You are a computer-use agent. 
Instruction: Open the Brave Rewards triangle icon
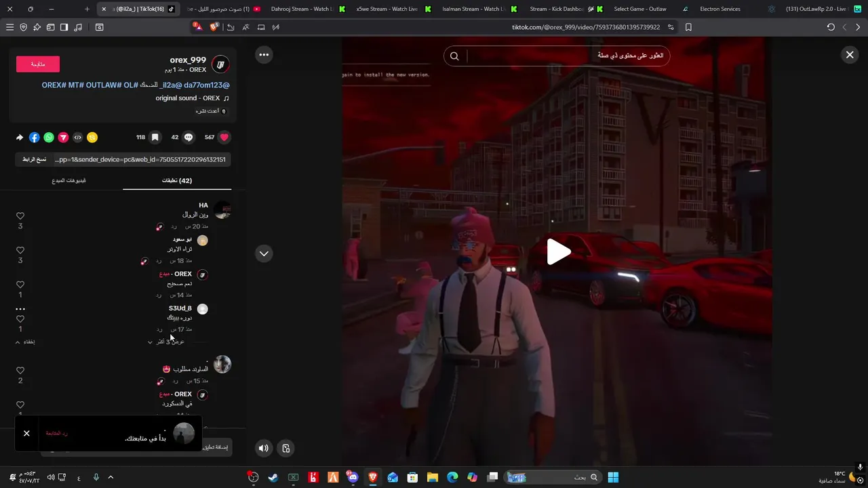click(197, 26)
